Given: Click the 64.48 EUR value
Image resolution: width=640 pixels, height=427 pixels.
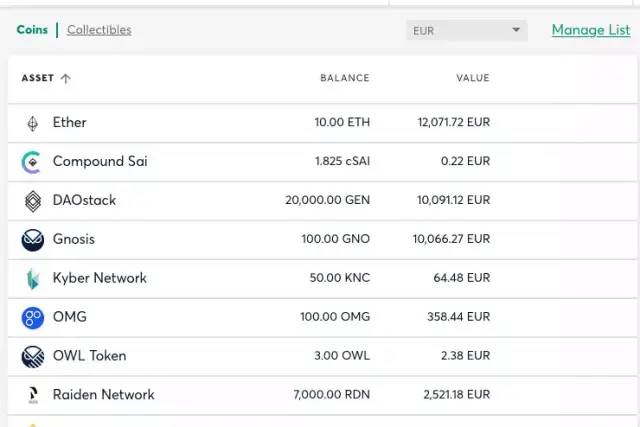Looking at the screenshot, I should point(462,278).
